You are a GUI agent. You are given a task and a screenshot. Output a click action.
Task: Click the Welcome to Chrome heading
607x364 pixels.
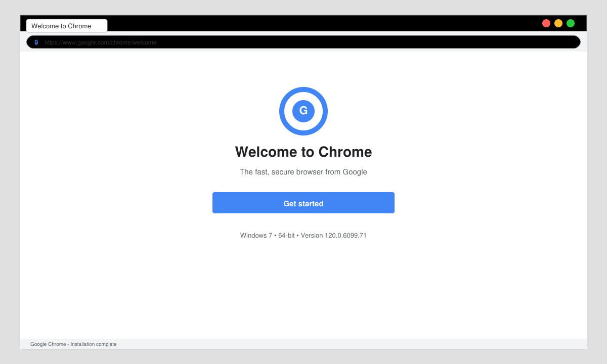(303, 152)
